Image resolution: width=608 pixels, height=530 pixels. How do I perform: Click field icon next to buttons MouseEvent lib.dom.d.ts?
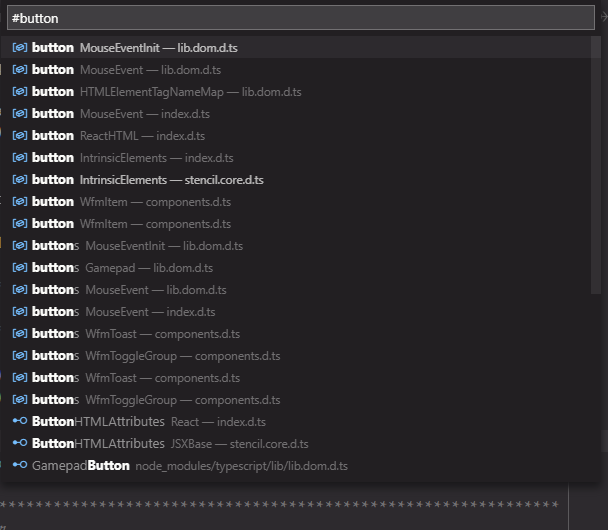point(20,290)
